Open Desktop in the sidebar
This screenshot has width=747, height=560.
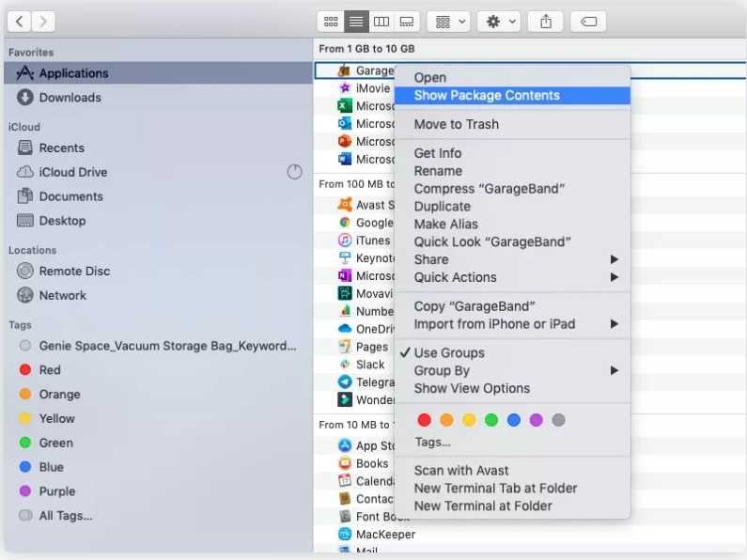[158, 221]
